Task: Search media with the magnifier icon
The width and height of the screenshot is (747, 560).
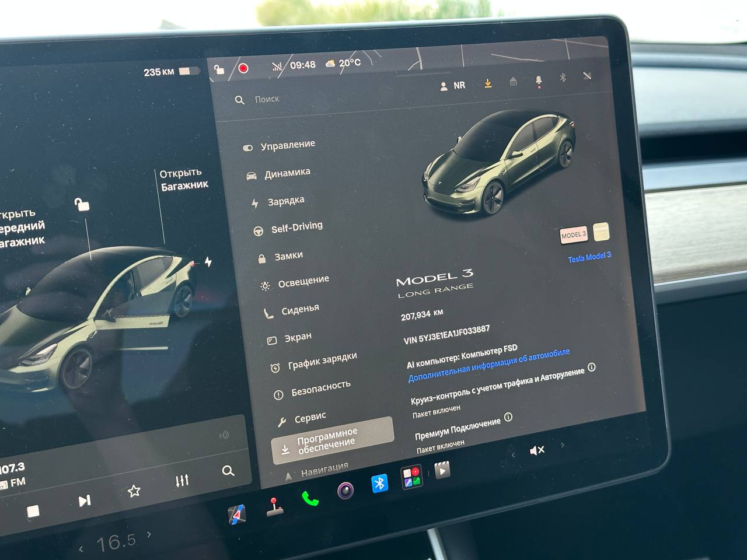Action: [228, 471]
